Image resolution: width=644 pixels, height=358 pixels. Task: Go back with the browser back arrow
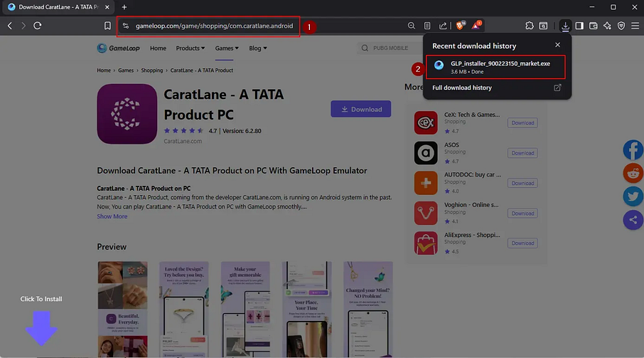coord(10,26)
